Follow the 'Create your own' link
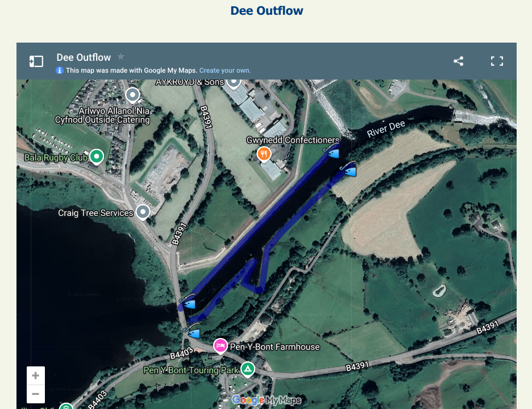Viewport: 532px width, 409px height. click(225, 70)
